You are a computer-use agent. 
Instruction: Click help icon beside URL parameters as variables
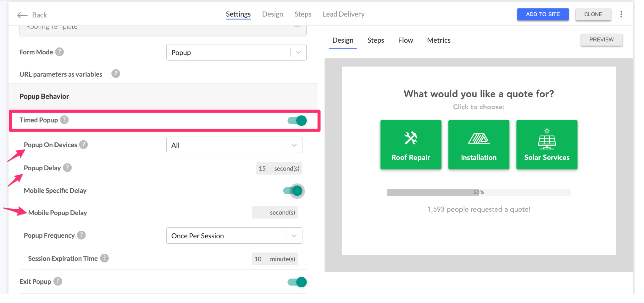point(116,74)
